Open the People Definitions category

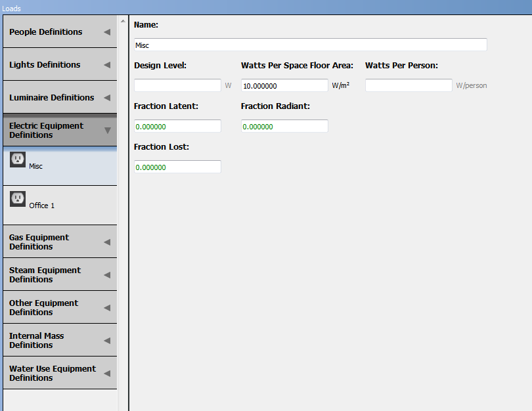(x=60, y=32)
